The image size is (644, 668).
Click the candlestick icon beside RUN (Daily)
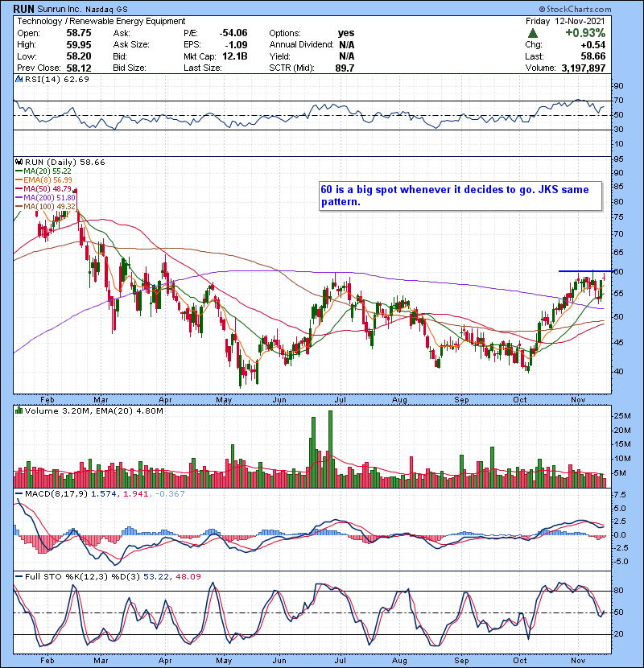coord(19,163)
